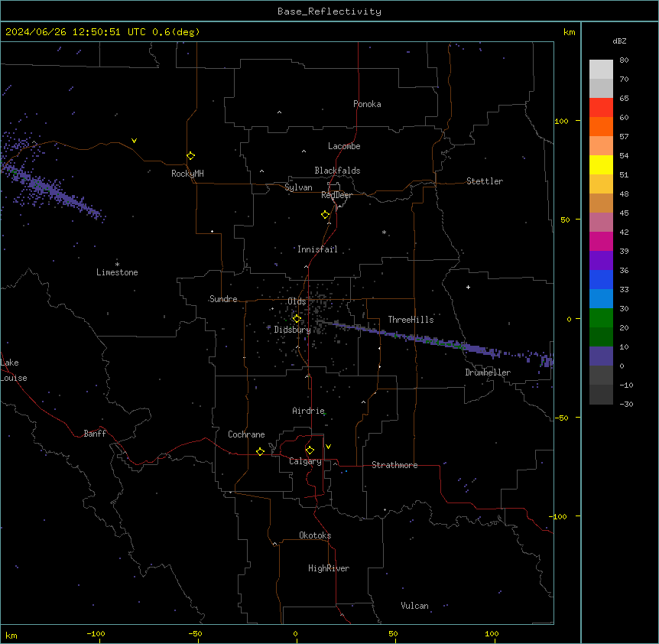Click the 80 value on the dBZ scale
Screen dimensions: 659x644
tap(624, 60)
